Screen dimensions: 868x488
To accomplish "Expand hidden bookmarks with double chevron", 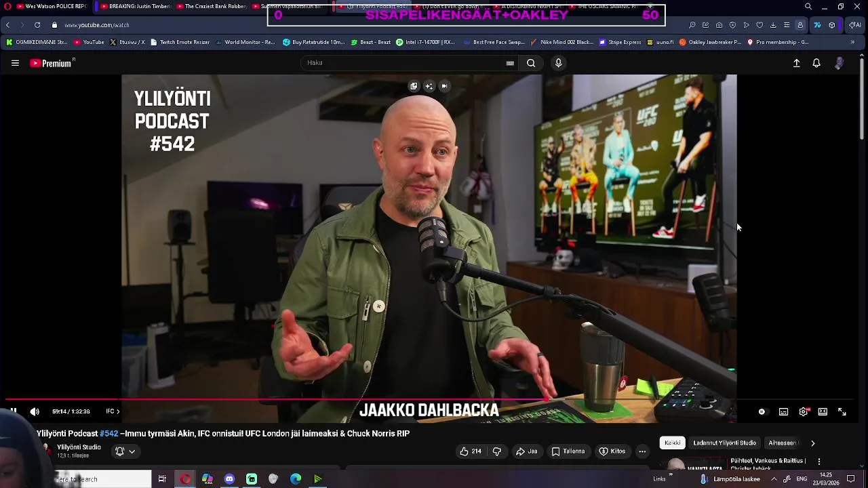I will [x=852, y=42].
